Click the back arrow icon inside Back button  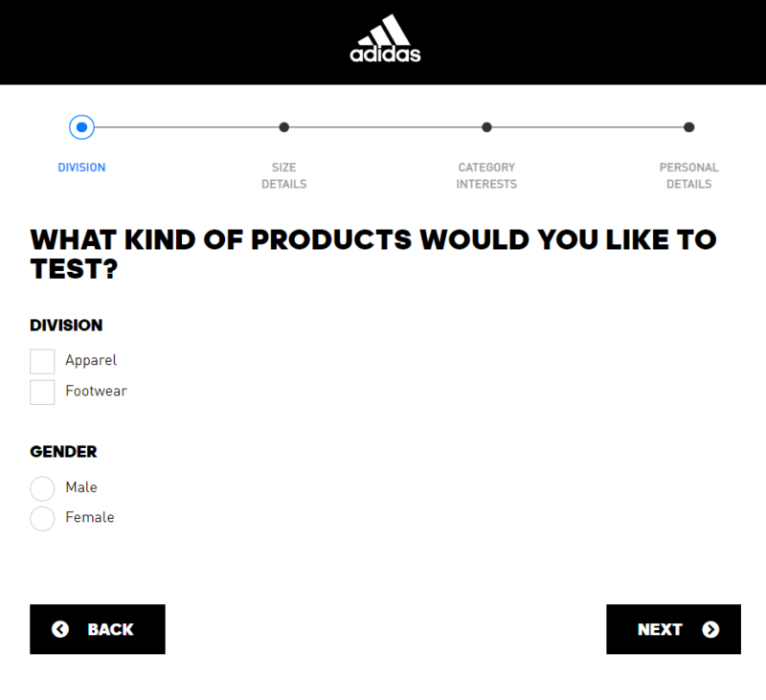[x=59, y=629]
